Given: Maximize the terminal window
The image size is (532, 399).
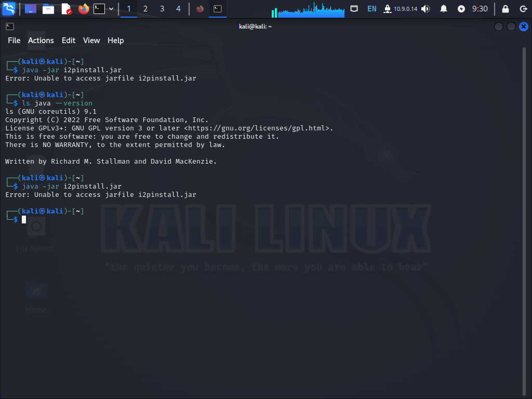Looking at the screenshot, I should point(511,26).
